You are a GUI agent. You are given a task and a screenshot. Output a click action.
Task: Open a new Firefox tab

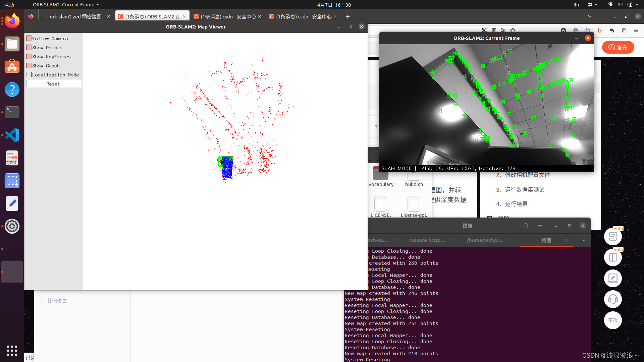pos(347,16)
